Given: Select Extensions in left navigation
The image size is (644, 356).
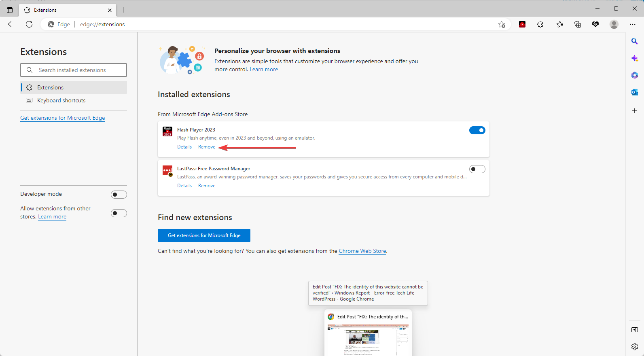Looking at the screenshot, I should click(74, 87).
